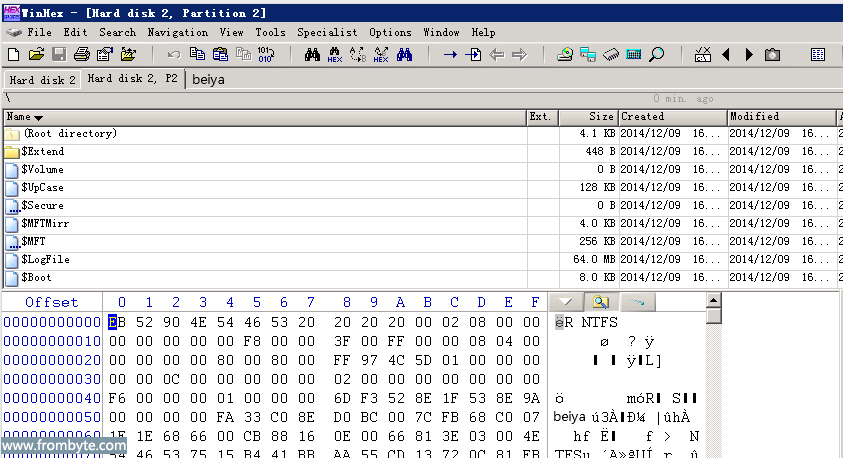Click the Find Hex Values icon
This screenshot has height=458, width=843.
click(335, 54)
